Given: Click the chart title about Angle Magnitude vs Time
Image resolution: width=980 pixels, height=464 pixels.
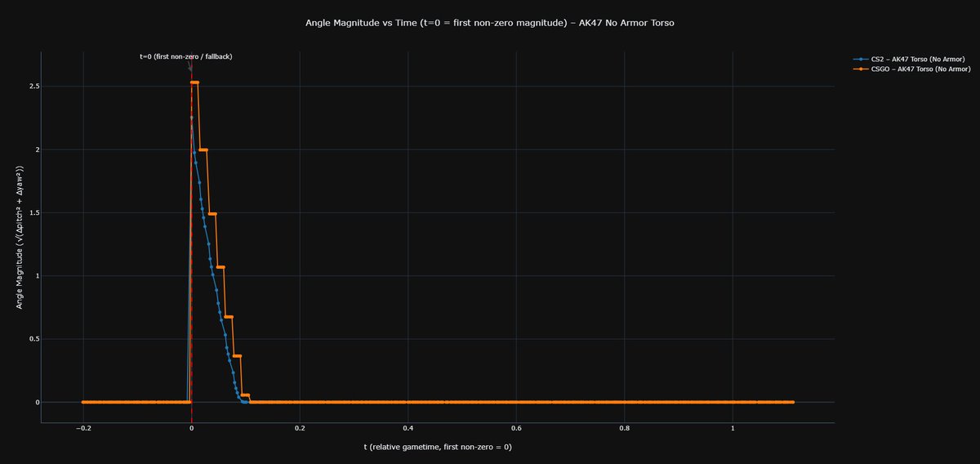Looking at the screenshot, I should tap(490, 23).
